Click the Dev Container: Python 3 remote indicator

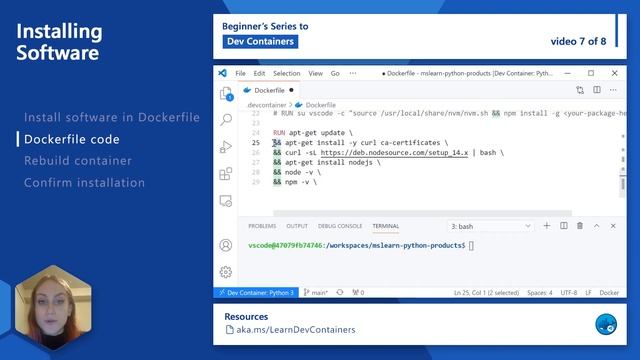coord(256,292)
